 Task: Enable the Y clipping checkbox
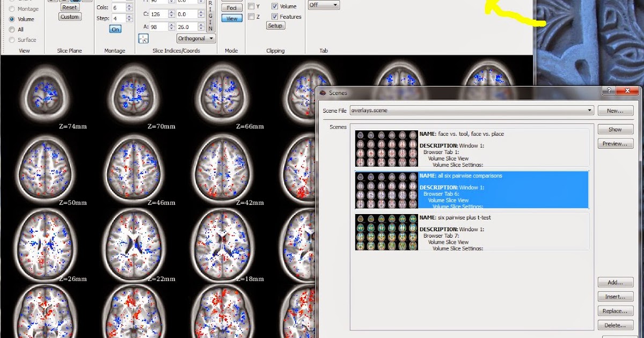[251, 6]
